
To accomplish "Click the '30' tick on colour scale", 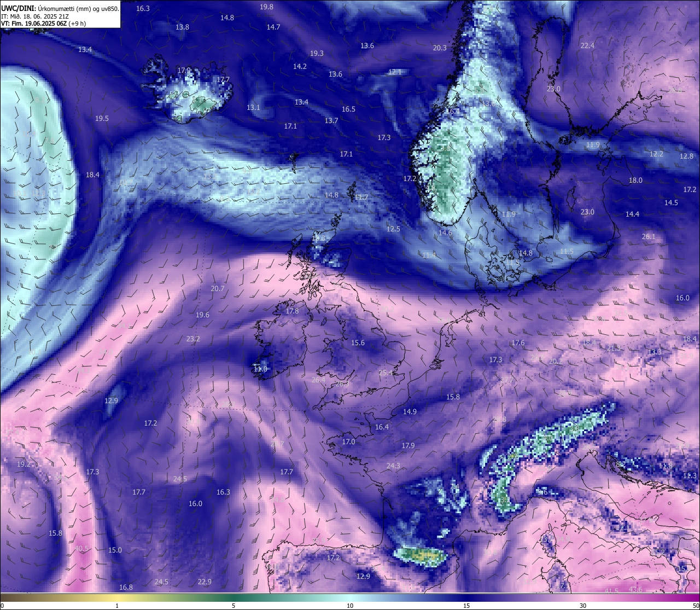I will pyautogui.click(x=583, y=606).
